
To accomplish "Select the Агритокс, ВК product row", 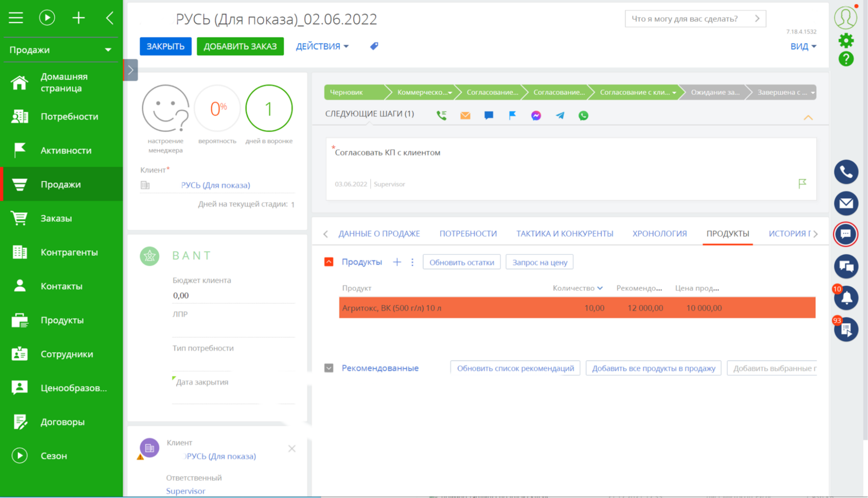I will pos(577,308).
